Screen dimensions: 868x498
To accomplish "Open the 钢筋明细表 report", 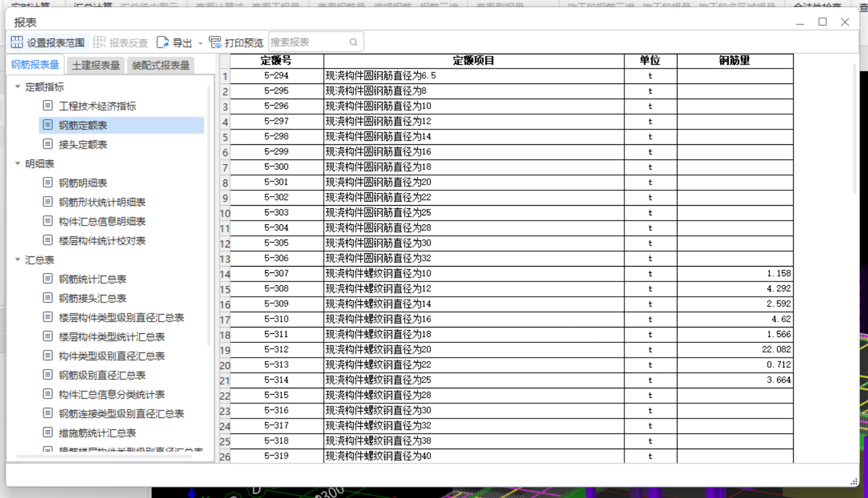I will [x=83, y=183].
